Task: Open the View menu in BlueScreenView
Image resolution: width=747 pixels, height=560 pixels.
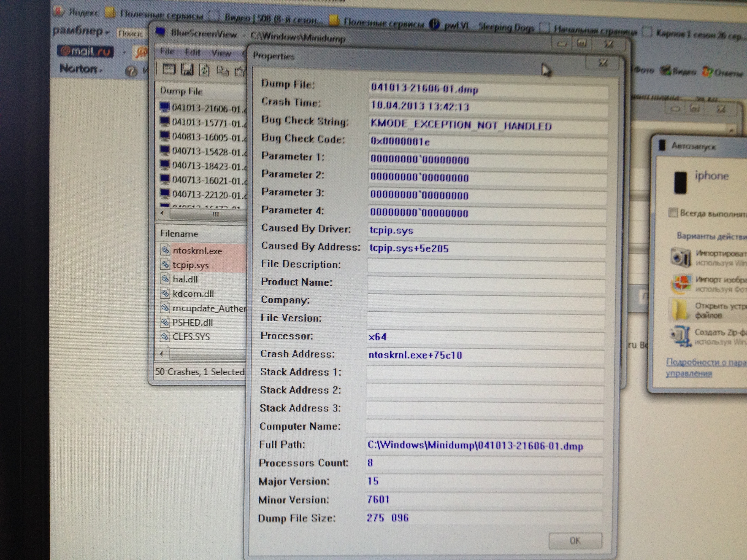Action: [x=221, y=53]
